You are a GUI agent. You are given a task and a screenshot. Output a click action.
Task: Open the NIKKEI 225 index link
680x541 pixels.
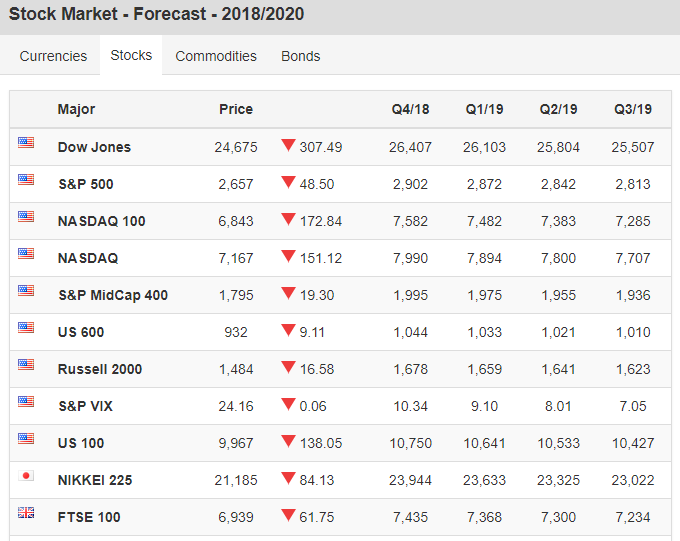[95, 480]
